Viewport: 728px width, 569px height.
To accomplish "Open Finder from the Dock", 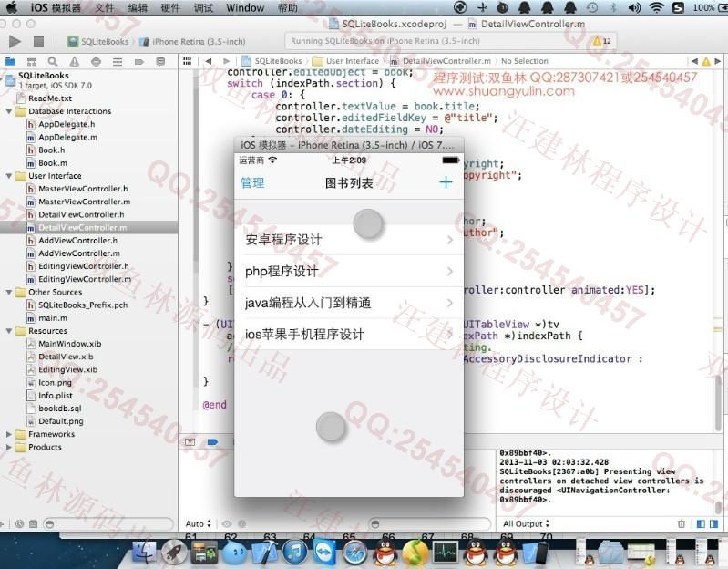I will point(145,552).
